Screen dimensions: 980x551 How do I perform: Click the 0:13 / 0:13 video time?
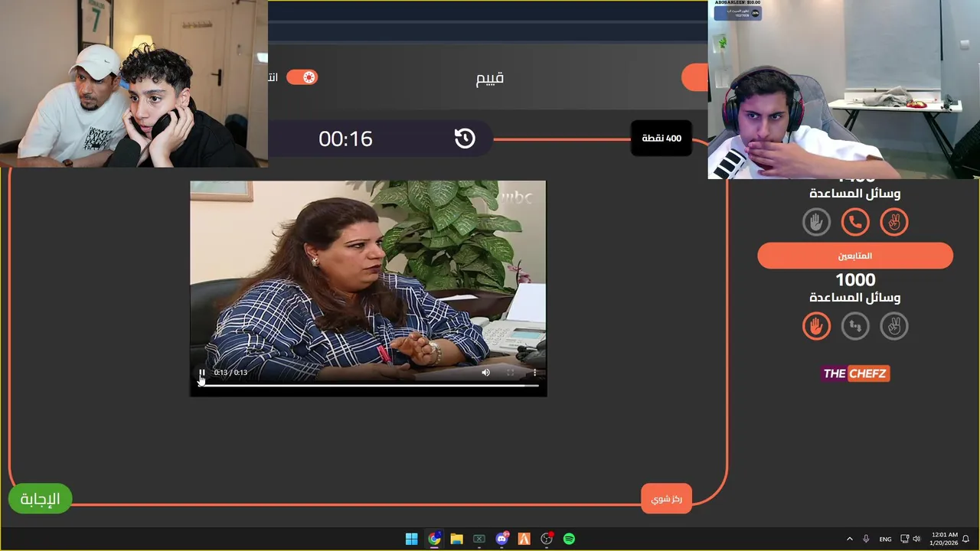[230, 373]
